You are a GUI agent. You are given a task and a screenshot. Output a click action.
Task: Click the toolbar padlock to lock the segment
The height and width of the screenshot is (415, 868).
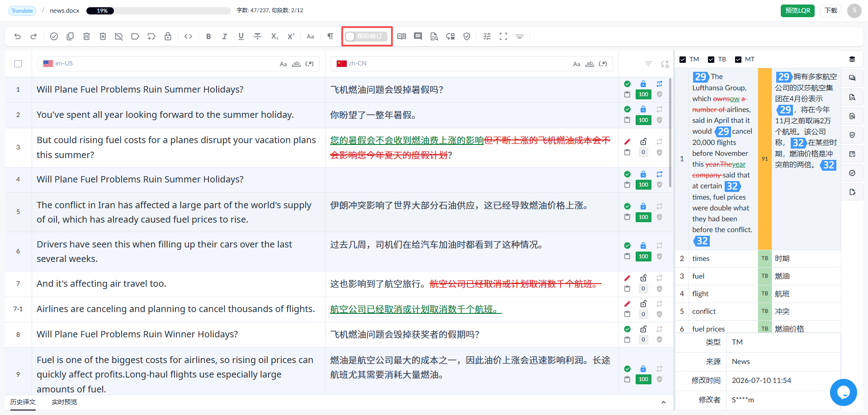pos(168,37)
